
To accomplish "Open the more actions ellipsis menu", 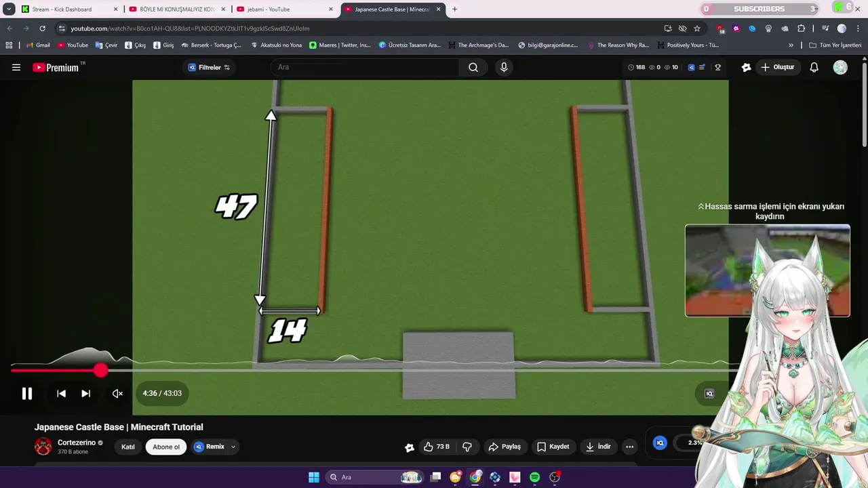I will coord(629,447).
